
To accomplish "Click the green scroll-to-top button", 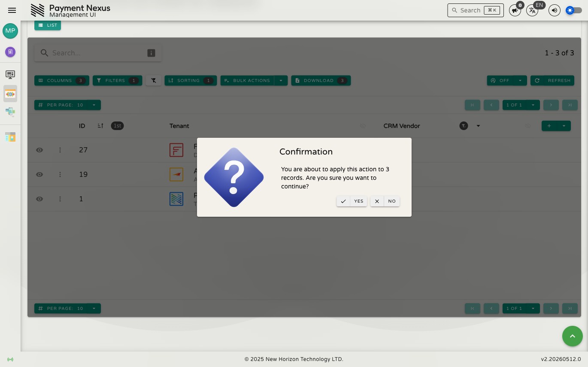I will pyautogui.click(x=573, y=336).
